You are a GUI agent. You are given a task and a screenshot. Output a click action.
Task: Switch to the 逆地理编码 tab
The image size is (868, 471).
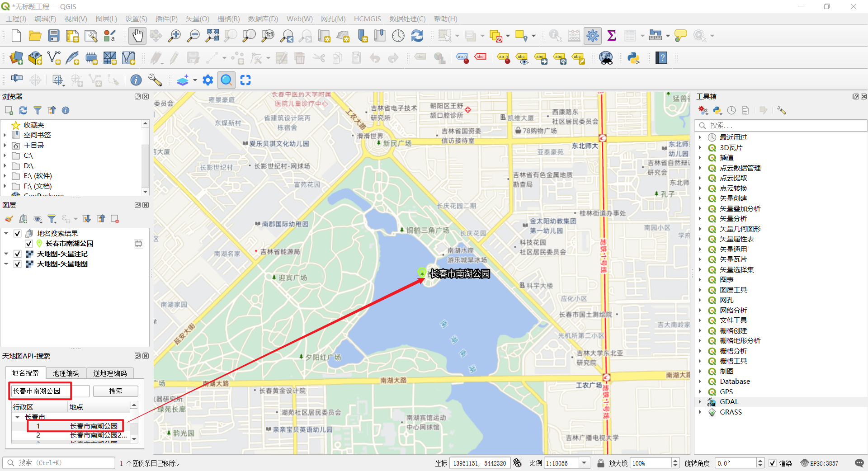(x=110, y=373)
